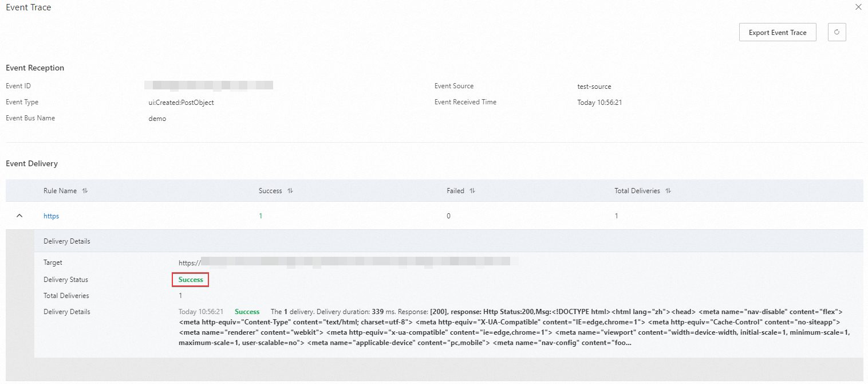The height and width of the screenshot is (384, 868).
Task: Click the green Delivery Status Success value
Action: click(191, 280)
